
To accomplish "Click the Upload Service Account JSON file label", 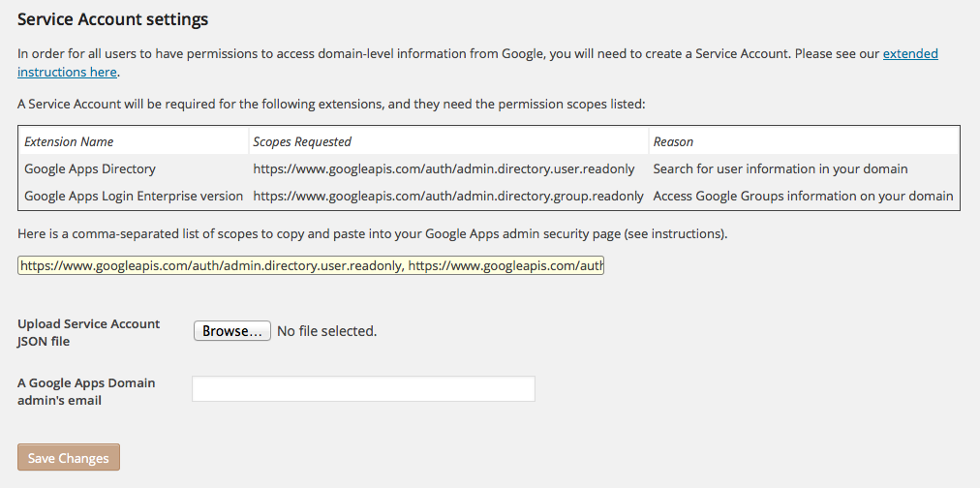I will (89, 332).
